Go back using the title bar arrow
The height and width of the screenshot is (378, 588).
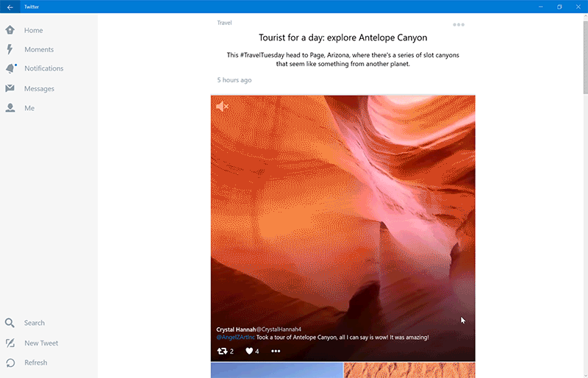10,7
